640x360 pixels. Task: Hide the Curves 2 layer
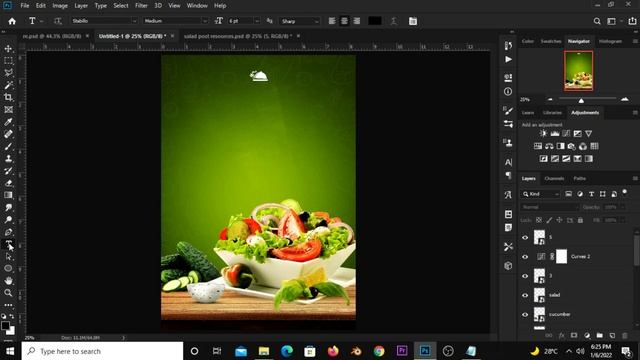(525, 257)
